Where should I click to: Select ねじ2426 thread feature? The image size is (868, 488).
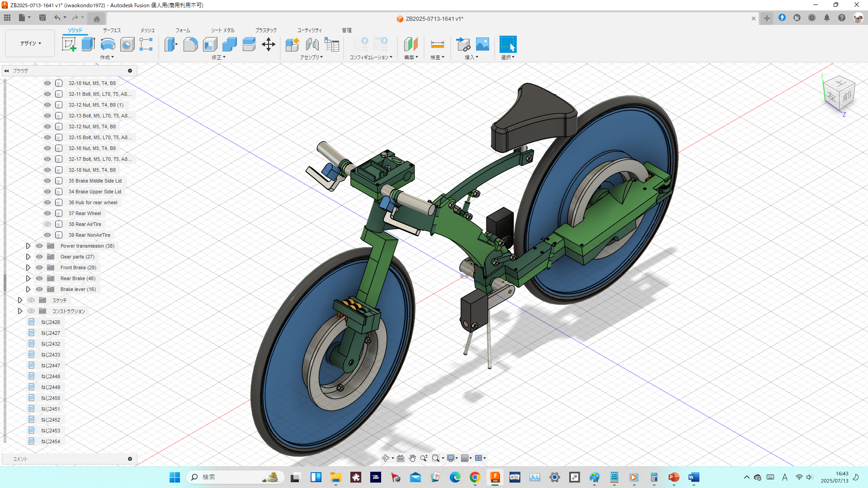coord(50,322)
